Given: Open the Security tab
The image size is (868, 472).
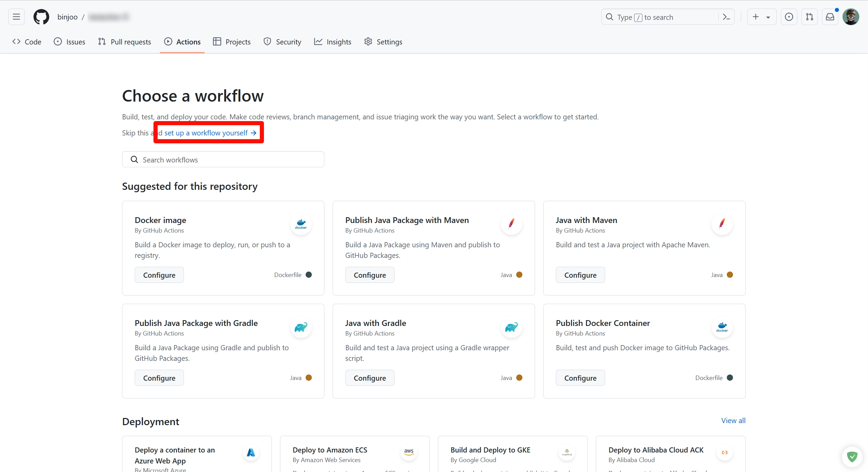Looking at the screenshot, I should tap(282, 42).
